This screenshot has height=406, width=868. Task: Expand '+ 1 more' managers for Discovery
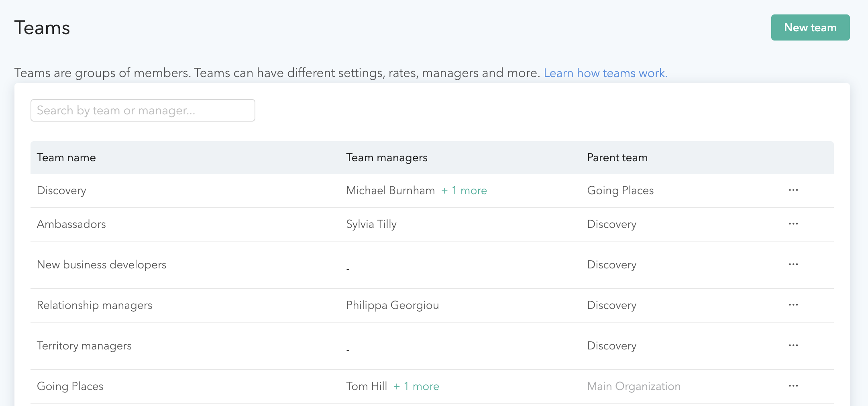pos(464,191)
